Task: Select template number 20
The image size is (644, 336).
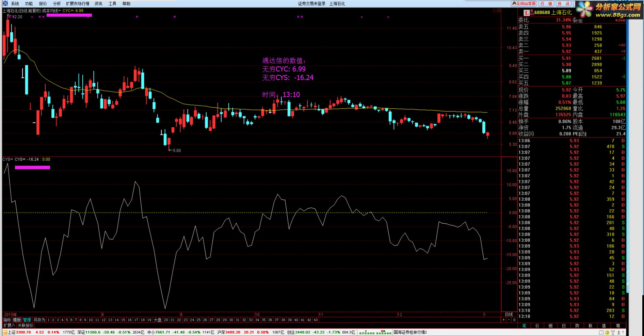Action: tap(166, 320)
